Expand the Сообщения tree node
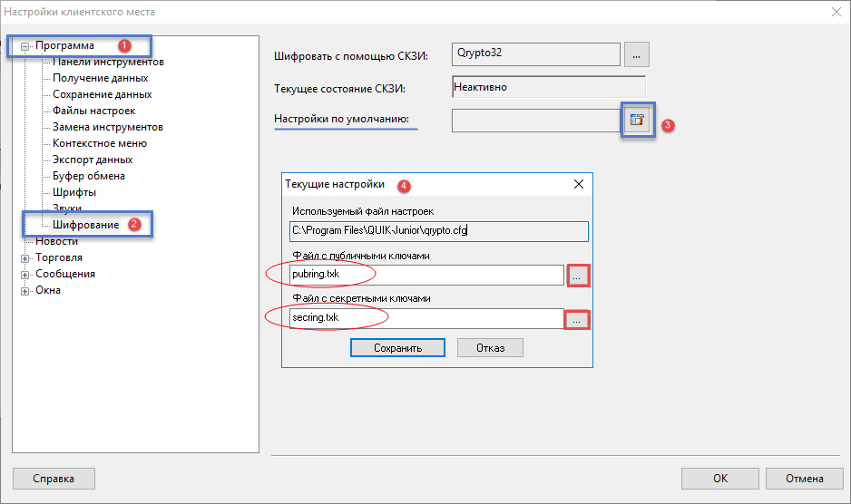This screenshot has width=851, height=504. point(24,275)
